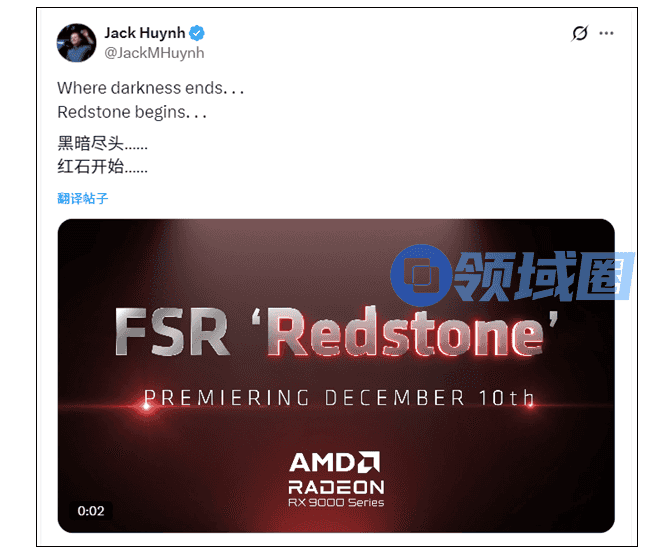Screen dimensions: 669x551
Task: Click the 红石开始 translated line
Action: click(102, 166)
